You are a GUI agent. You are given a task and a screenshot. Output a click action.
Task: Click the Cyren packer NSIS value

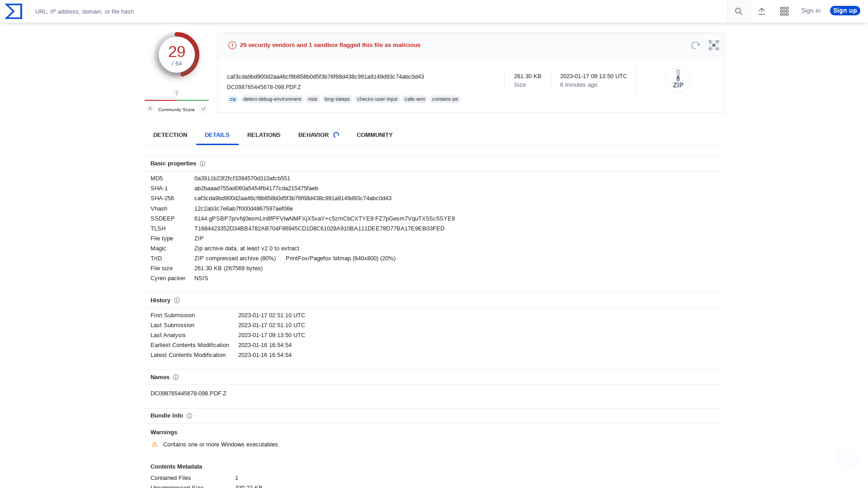coord(201,278)
